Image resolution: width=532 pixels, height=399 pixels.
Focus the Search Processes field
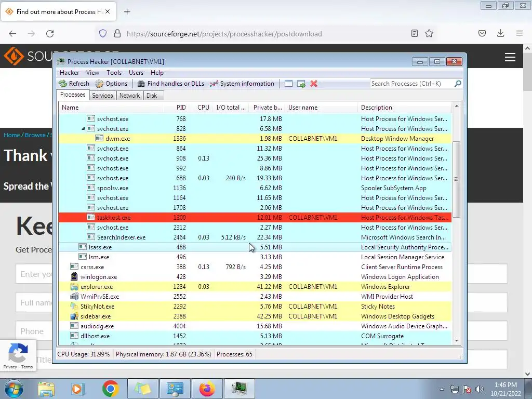pyautogui.click(x=411, y=84)
